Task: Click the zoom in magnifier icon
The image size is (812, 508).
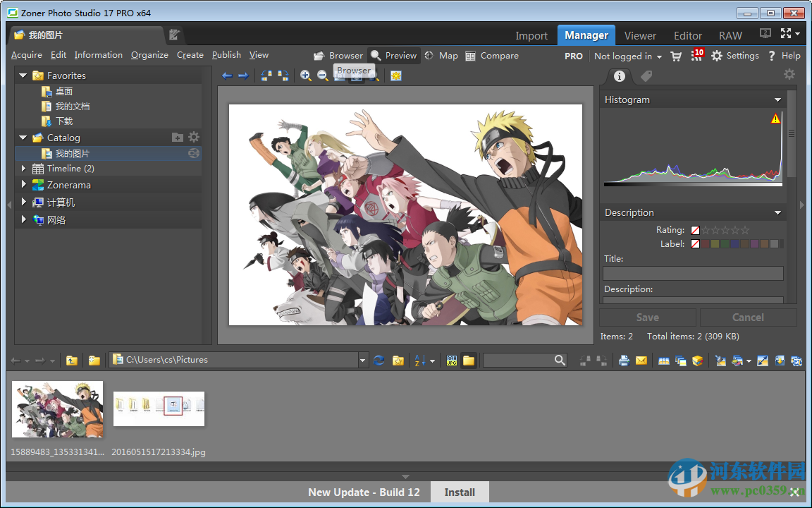Action: coord(305,75)
